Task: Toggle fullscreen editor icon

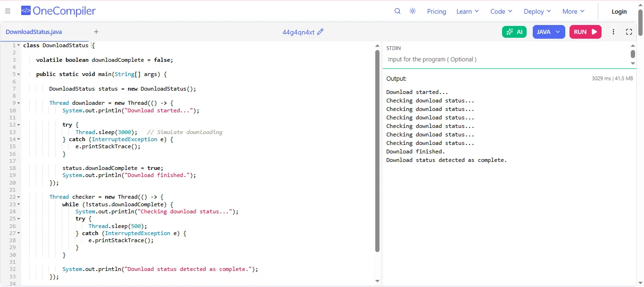Action: tap(629, 32)
